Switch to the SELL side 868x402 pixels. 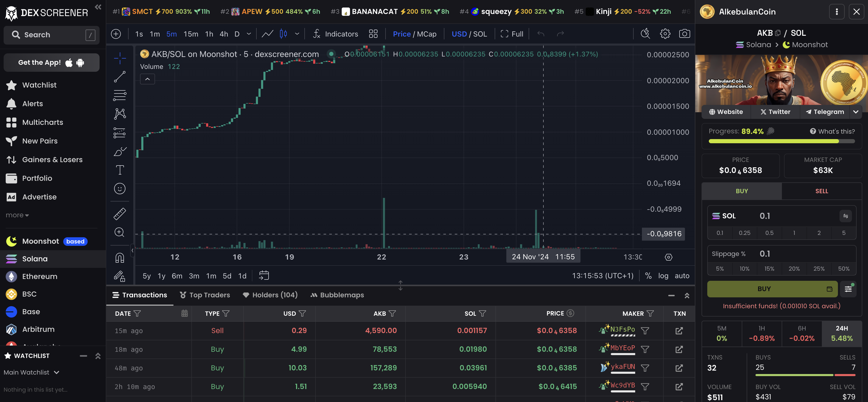tap(822, 191)
